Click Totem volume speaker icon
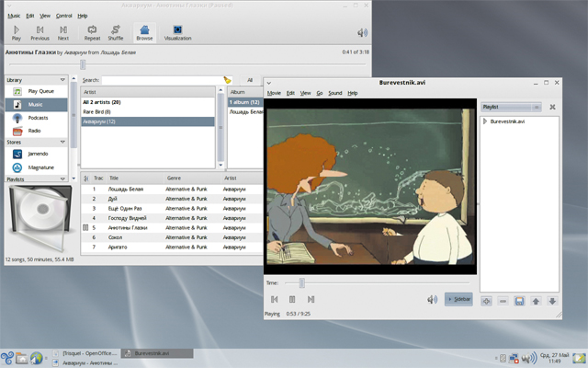Image resolution: width=588 pixels, height=368 pixels. point(432,299)
